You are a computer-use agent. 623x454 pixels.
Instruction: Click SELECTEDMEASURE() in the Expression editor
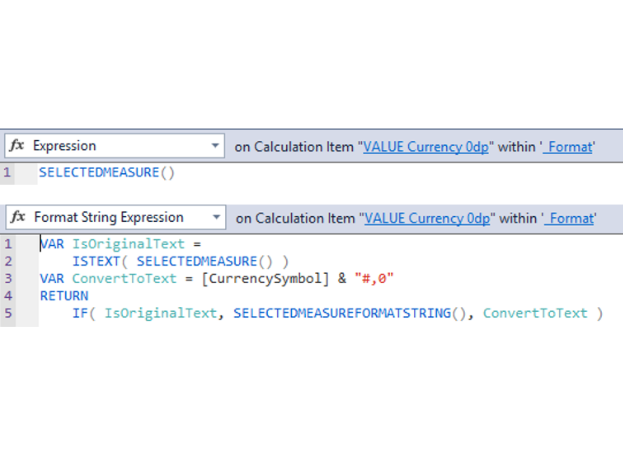(106, 172)
